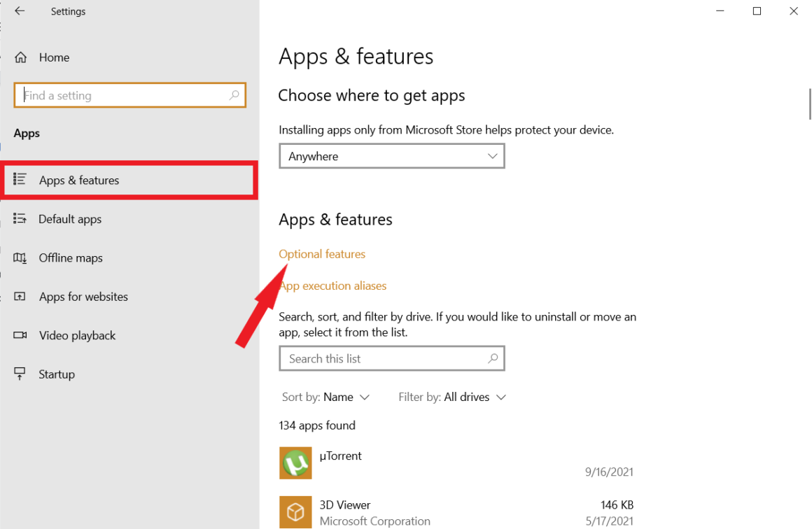Click the Offline maps icon
Screen dimensions: 812x529
tap(20, 258)
